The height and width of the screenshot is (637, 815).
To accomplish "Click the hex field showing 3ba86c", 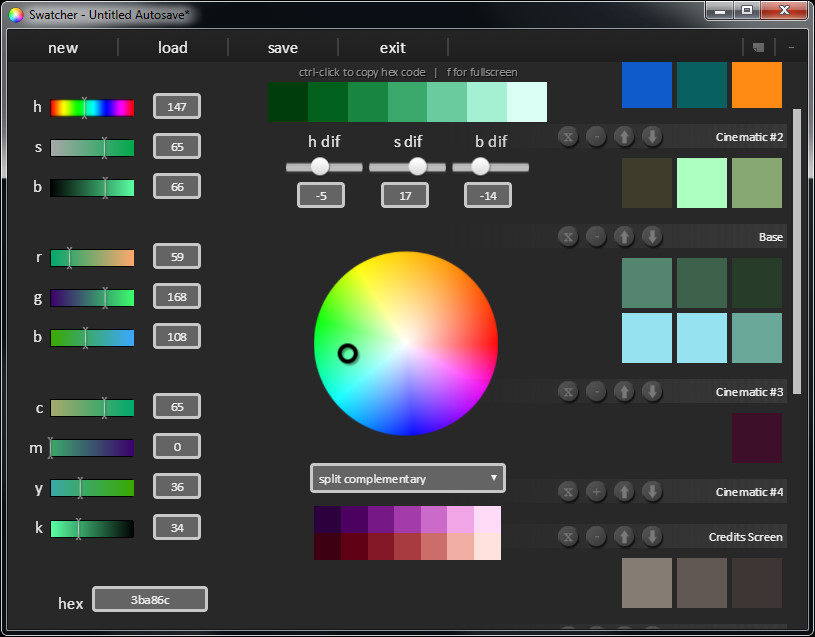I will pyautogui.click(x=149, y=599).
